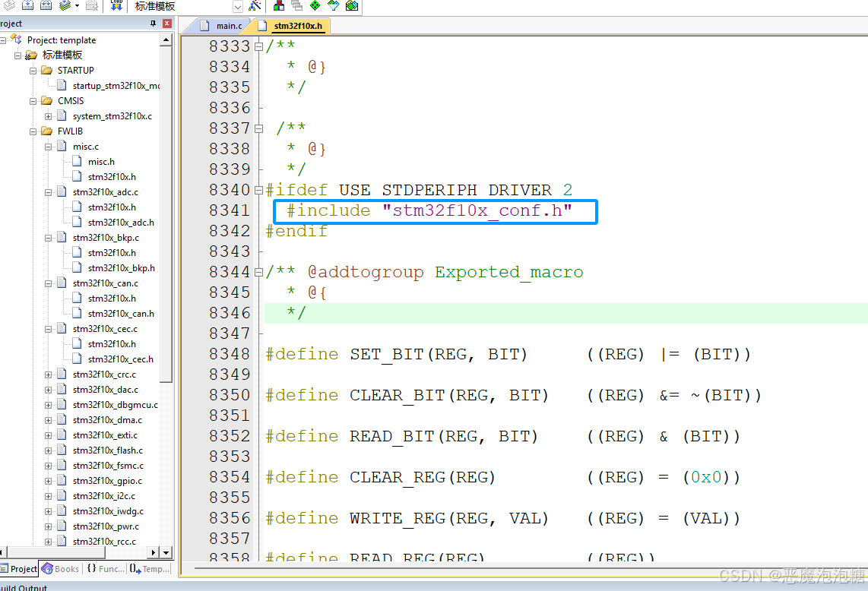
Task: Select misc.h under misc.c
Action: 101,162
